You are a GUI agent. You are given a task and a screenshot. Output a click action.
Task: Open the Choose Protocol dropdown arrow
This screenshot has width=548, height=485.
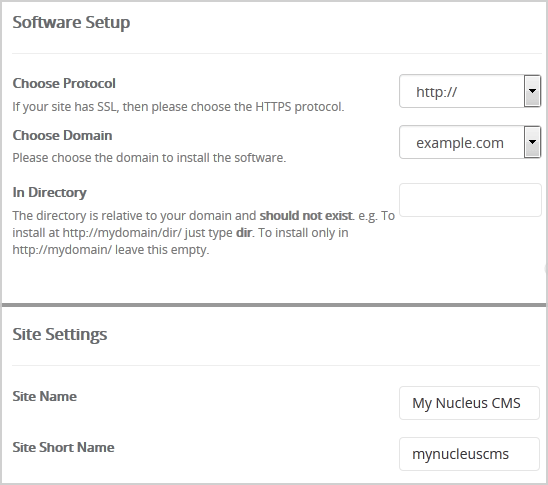click(532, 91)
